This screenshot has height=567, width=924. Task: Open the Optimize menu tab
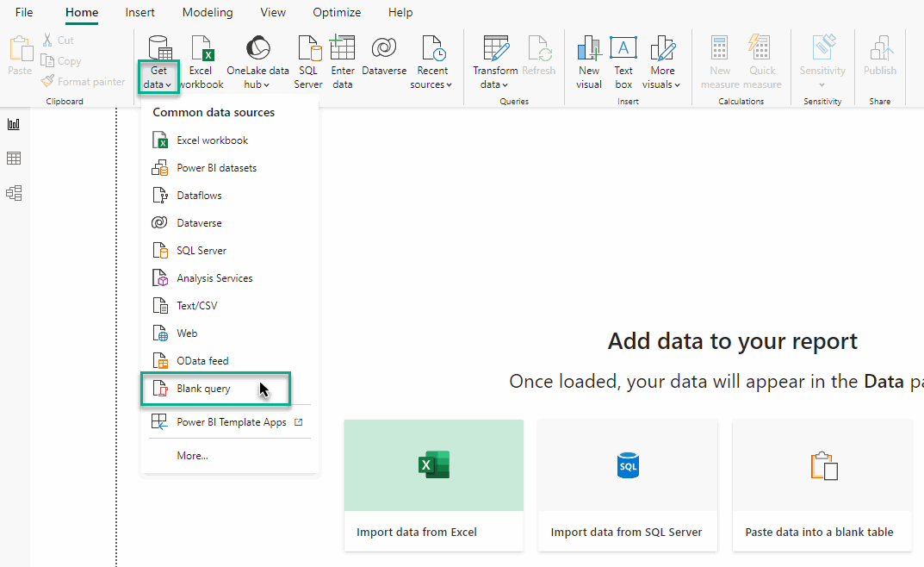(337, 12)
